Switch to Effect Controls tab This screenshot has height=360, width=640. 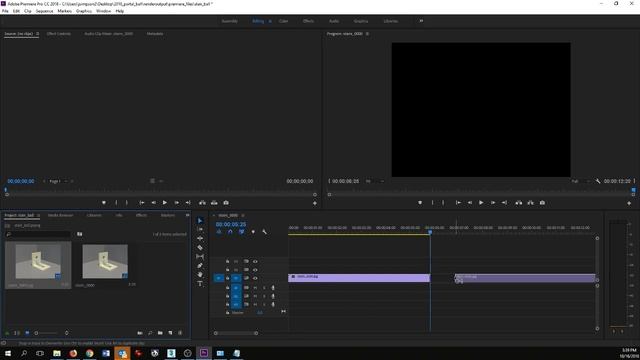(59, 34)
